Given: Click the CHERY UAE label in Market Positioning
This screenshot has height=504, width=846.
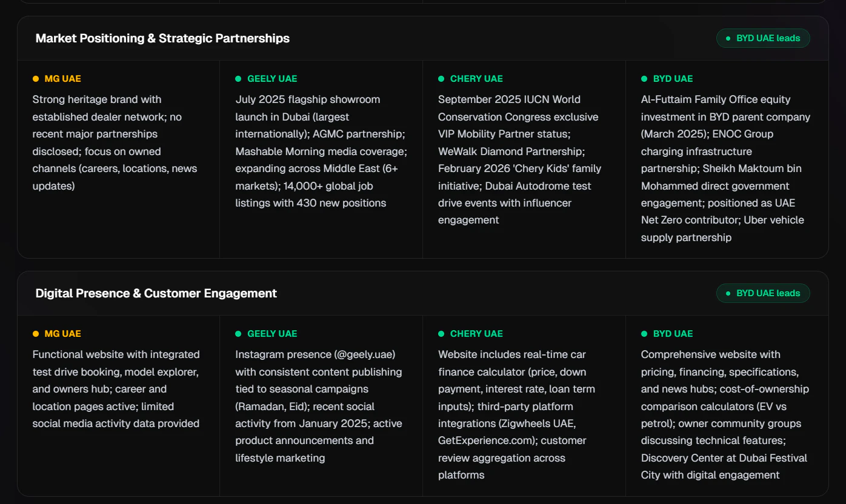Looking at the screenshot, I should click(476, 79).
